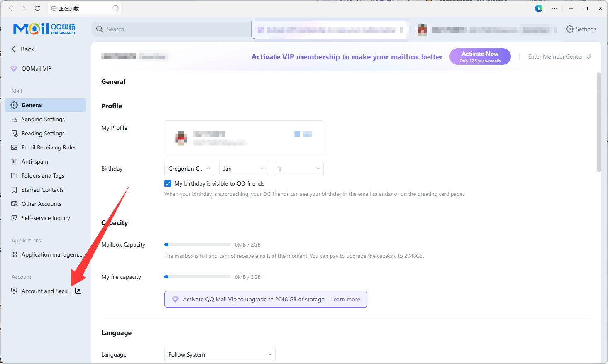Click the user avatar in header
The width and height of the screenshot is (608, 364).
click(422, 29)
